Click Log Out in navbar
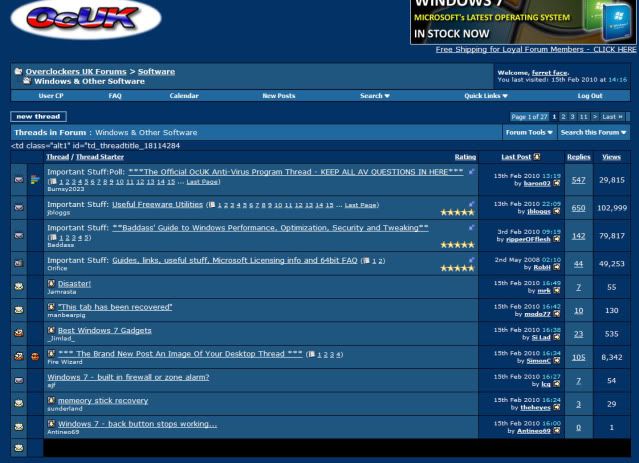639x463 pixels. (590, 96)
